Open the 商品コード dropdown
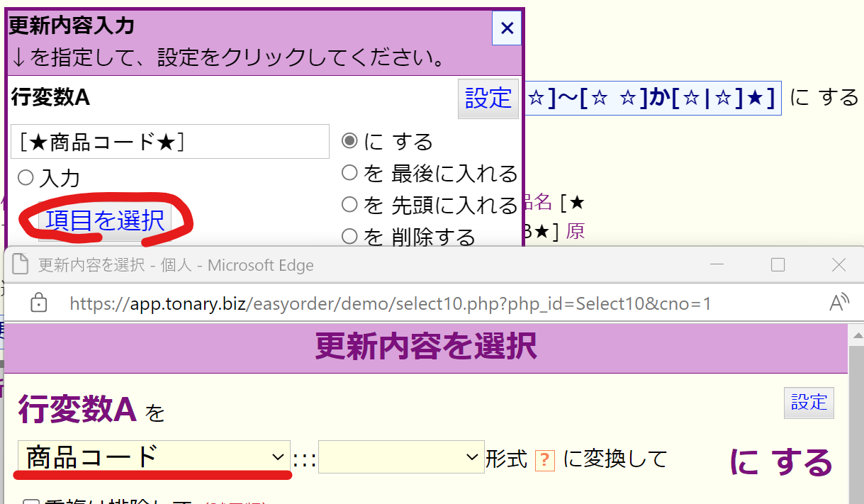The height and width of the screenshot is (504, 864). (x=155, y=458)
